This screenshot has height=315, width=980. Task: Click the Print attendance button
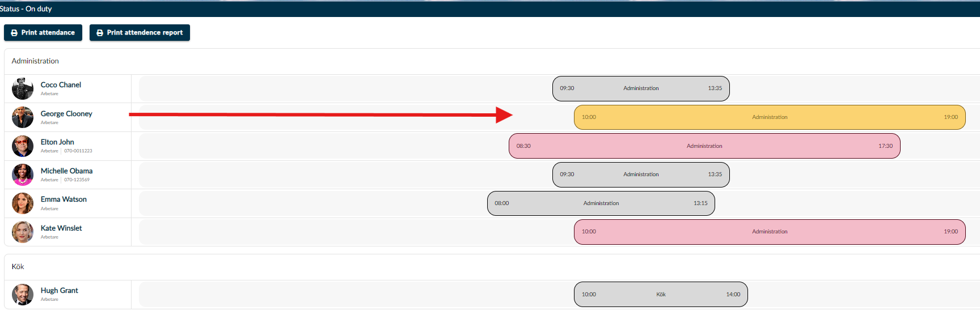[x=43, y=33]
